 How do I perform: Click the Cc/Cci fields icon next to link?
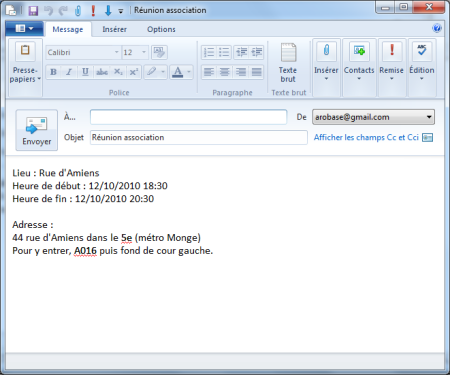click(427, 137)
